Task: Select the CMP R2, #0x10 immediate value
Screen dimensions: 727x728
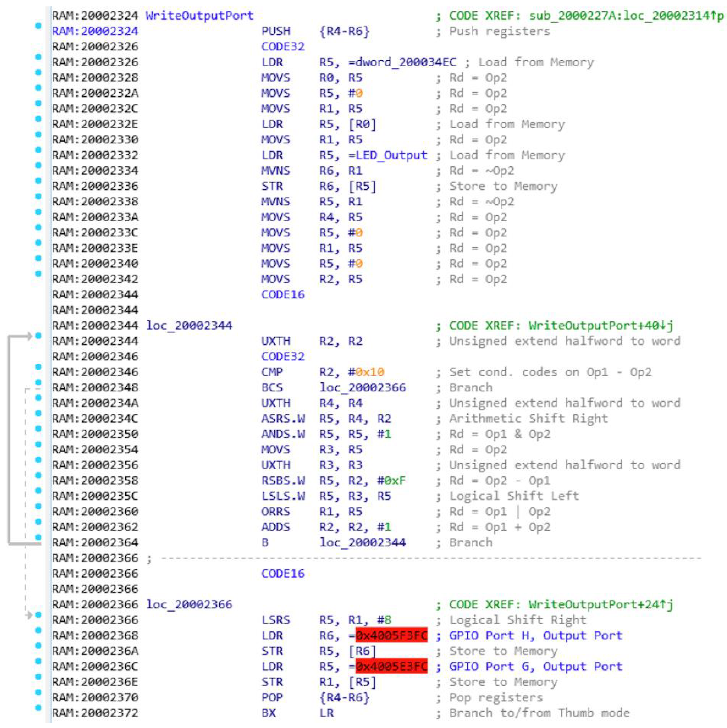Action: 370,372
